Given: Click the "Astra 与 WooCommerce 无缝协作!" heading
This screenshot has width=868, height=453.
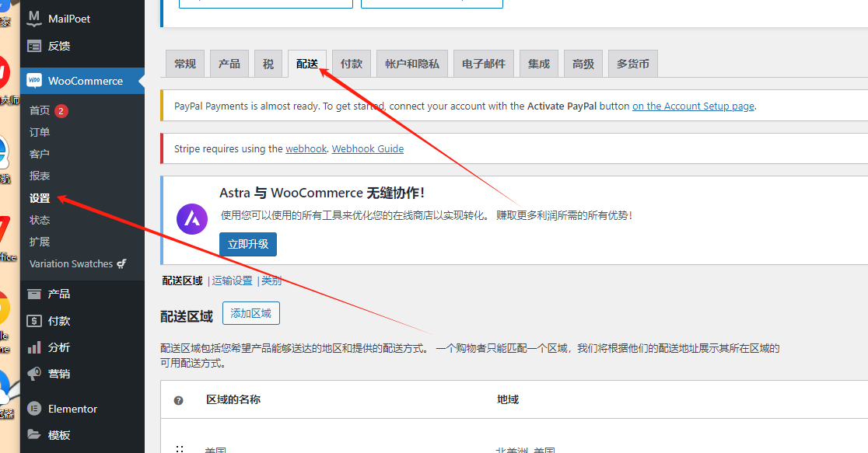Looking at the screenshot, I should 322,193.
